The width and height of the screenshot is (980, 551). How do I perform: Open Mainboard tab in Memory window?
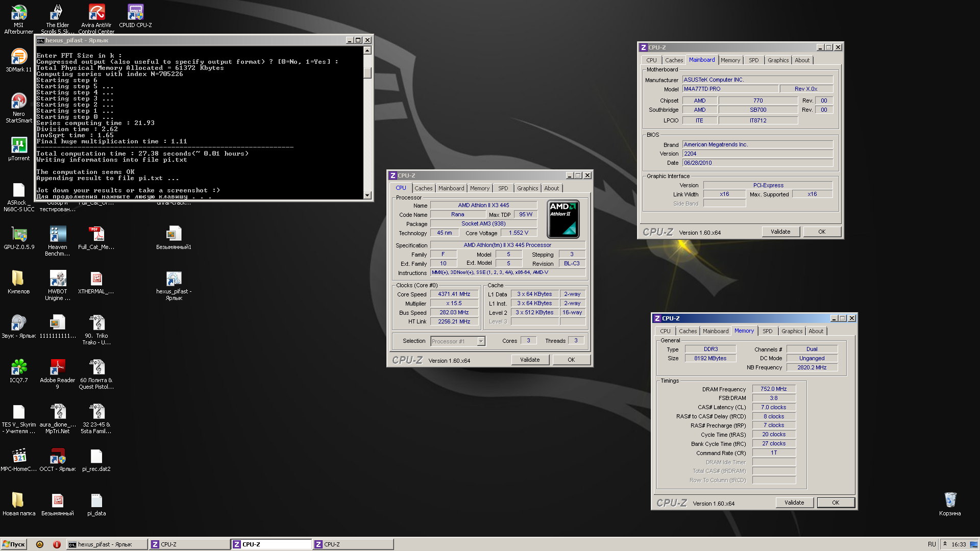click(x=716, y=331)
